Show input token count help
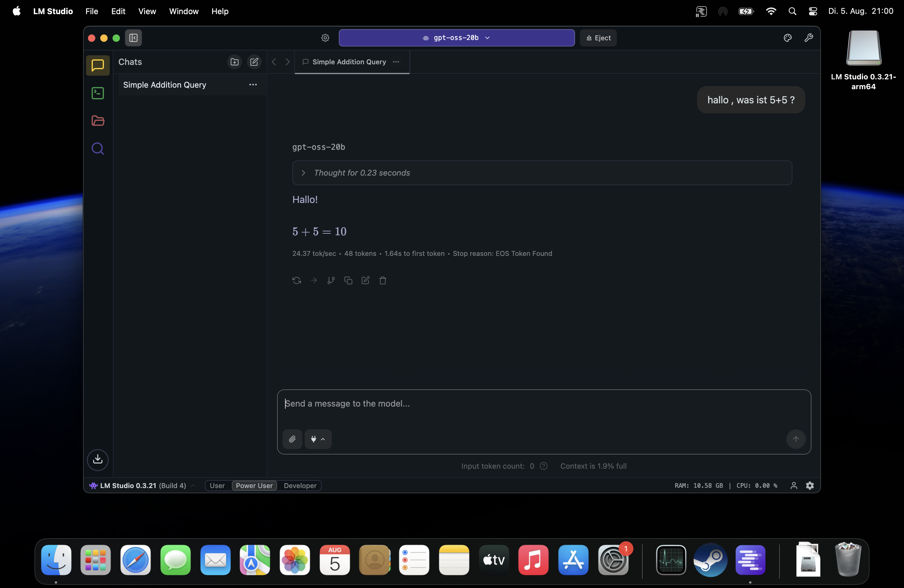 pyautogui.click(x=544, y=466)
